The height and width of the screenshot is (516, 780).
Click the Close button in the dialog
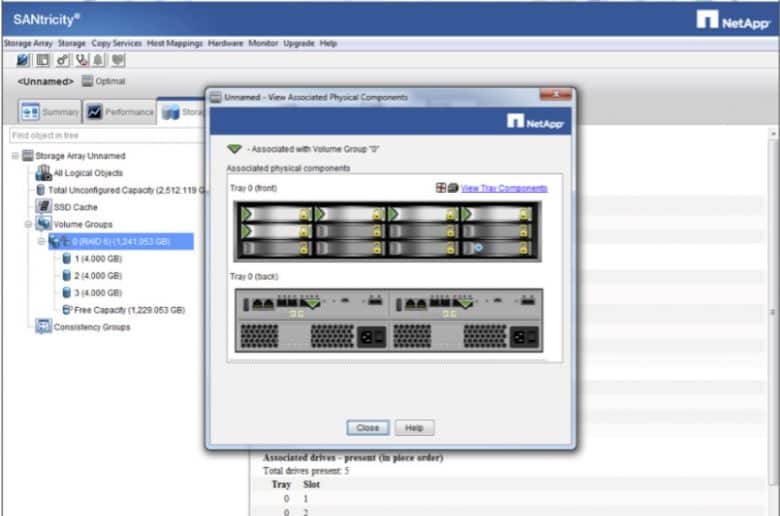368,427
